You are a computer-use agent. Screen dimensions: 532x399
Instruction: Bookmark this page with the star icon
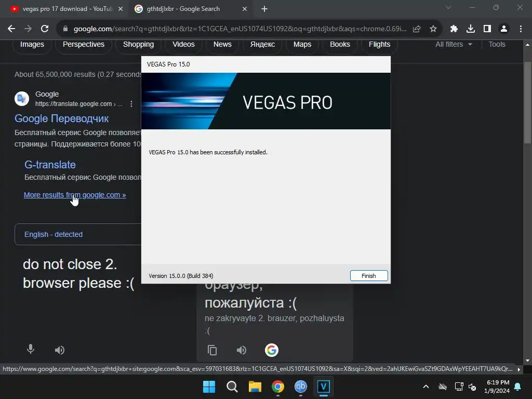click(x=433, y=29)
